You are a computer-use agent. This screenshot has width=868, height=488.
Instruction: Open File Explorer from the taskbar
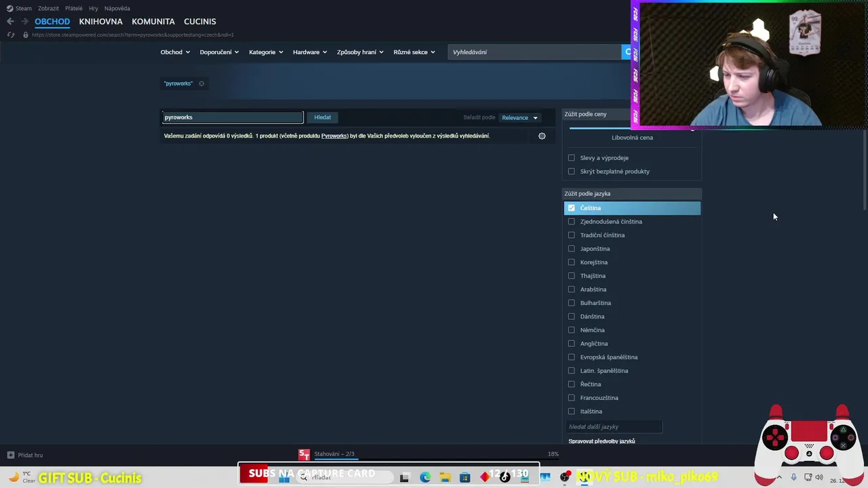(x=445, y=478)
